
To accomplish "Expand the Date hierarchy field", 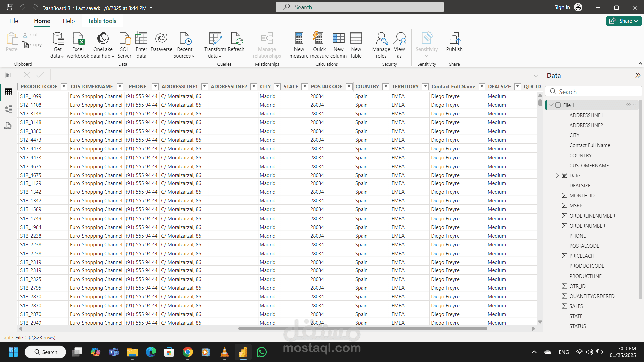I will point(557,175).
